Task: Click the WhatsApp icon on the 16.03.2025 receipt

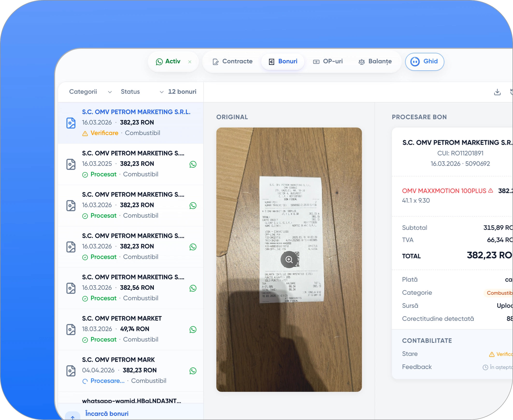Action: [193, 164]
